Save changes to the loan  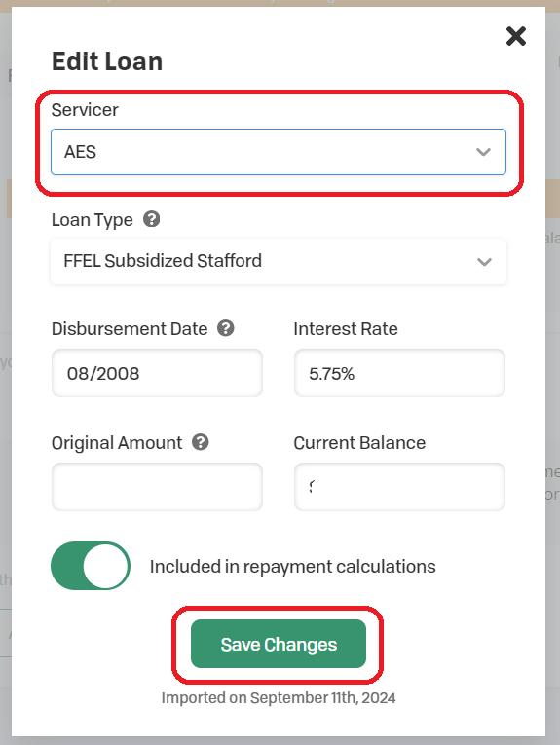[279, 644]
